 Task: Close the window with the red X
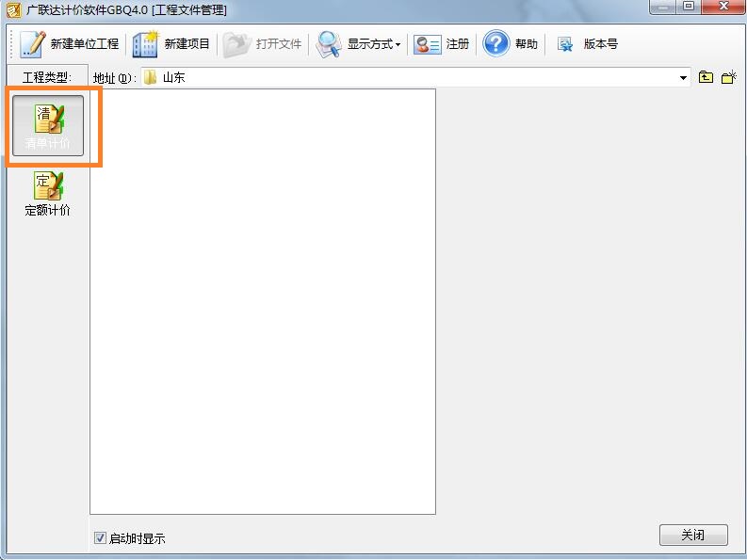[x=723, y=7]
